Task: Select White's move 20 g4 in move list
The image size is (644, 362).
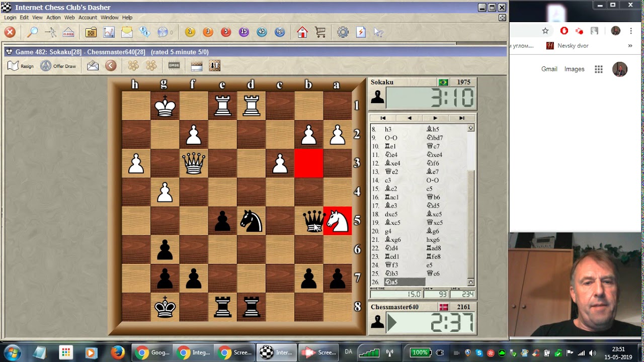Action: pyautogui.click(x=388, y=231)
